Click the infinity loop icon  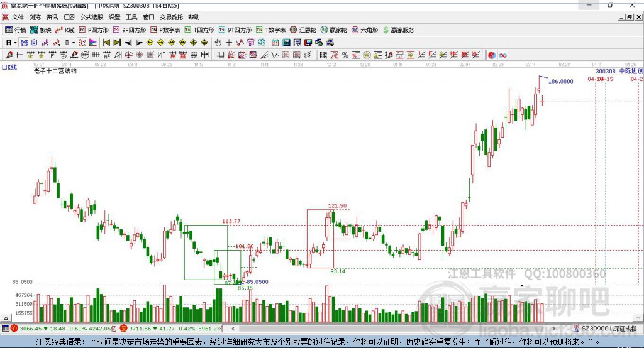pyautogui.click(x=502, y=55)
